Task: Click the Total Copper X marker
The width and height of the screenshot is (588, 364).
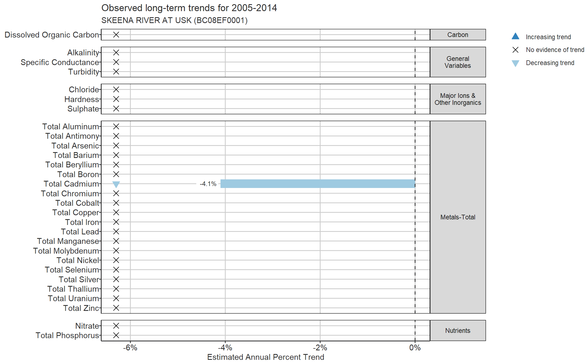Action: (116, 212)
